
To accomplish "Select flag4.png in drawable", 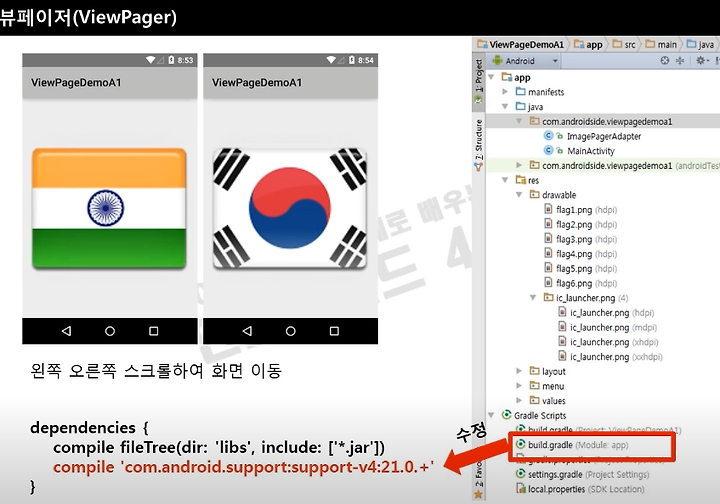I will coord(580,254).
